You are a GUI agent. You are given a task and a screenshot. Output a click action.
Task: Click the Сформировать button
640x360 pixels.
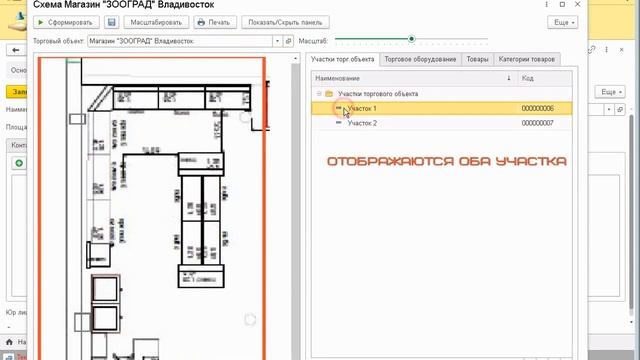coord(66,22)
